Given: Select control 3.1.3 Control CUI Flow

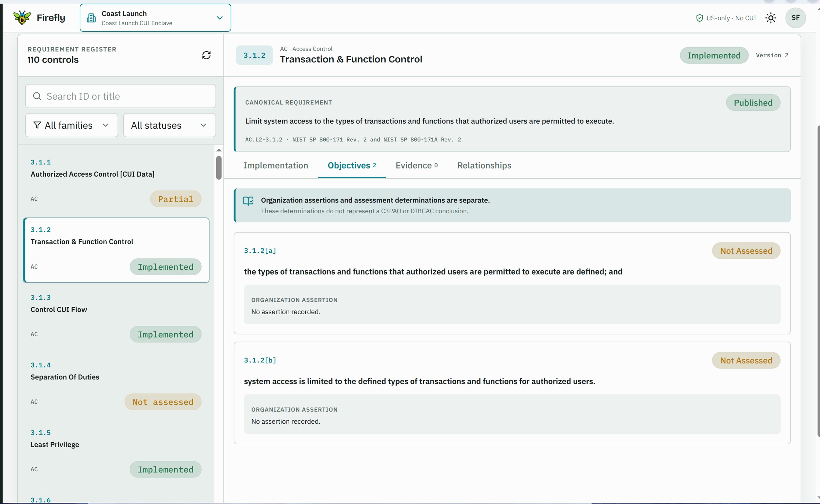Looking at the screenshot, I should tap(116, 318).
